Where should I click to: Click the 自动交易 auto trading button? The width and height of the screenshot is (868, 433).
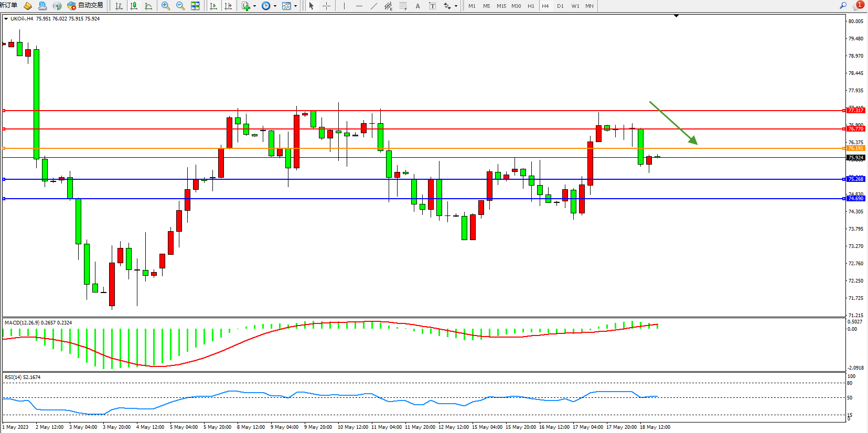point(85,5)
